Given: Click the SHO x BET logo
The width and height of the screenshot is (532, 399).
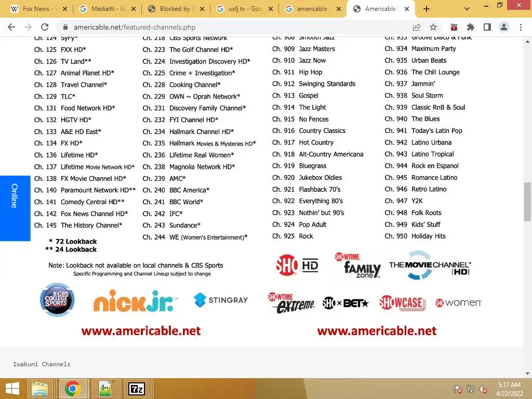Looking at the screenshot, I should (x=345, y=303).
